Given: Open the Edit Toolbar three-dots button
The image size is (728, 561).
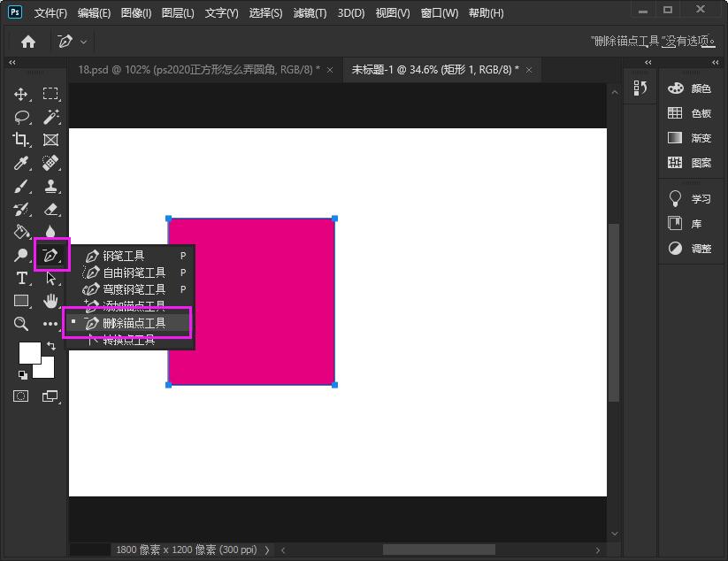Looking at the screenshot, I should [50, 324].
